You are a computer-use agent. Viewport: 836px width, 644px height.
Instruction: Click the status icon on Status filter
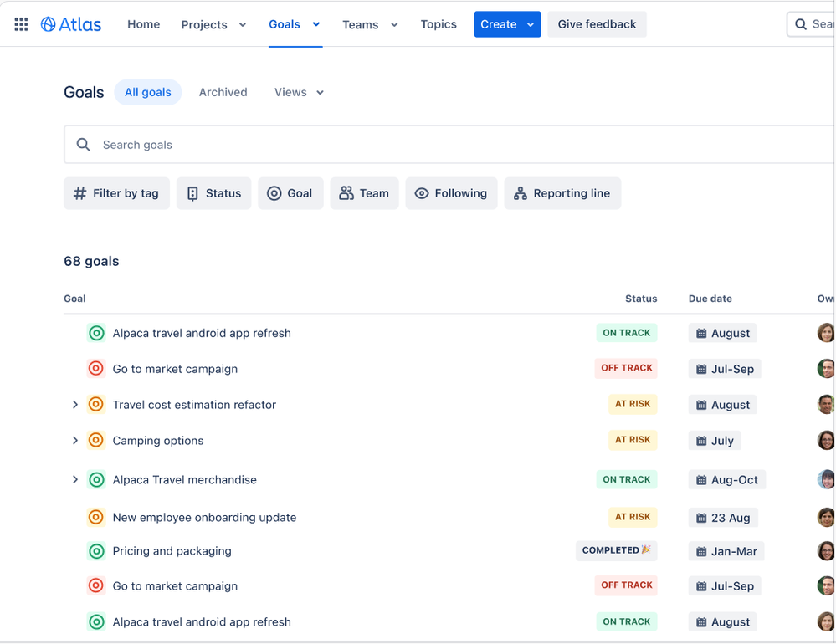pos(193,193)
